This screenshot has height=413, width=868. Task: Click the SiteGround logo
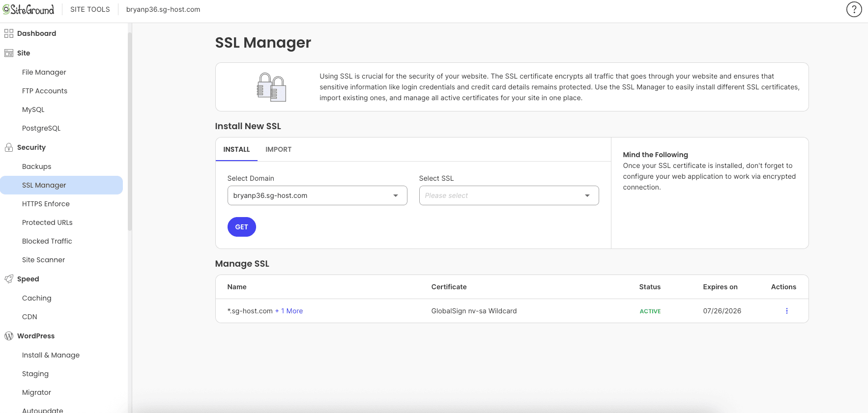pos(29,9)
